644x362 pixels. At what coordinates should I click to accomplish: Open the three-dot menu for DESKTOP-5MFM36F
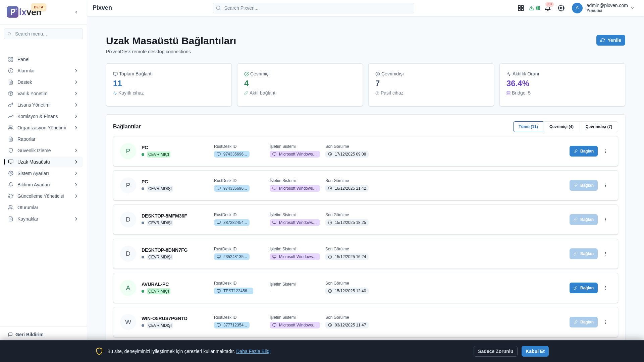pos(606,220)
